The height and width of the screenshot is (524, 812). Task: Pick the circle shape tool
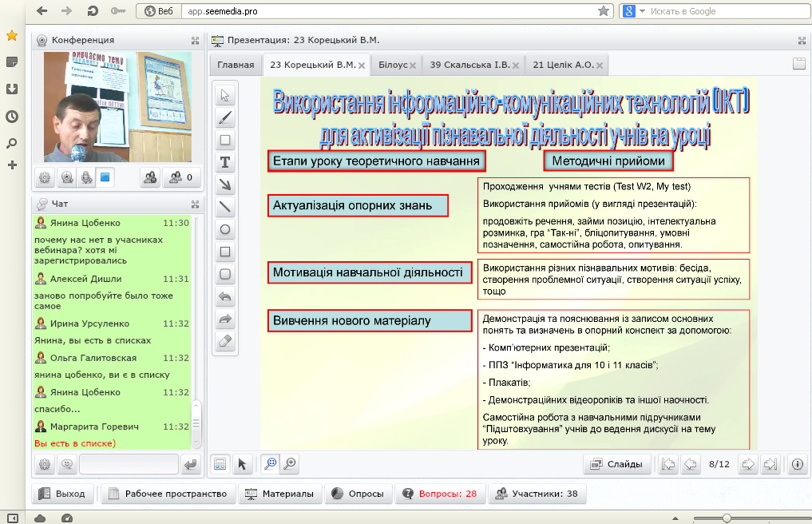coord(225,230)
